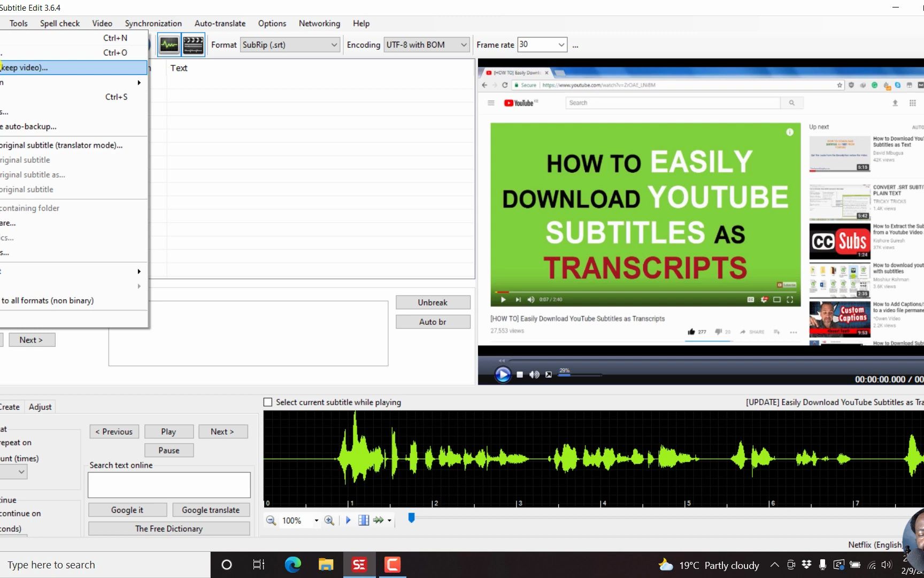Choose the to all formats (non binary) entry

coord(73,300)
